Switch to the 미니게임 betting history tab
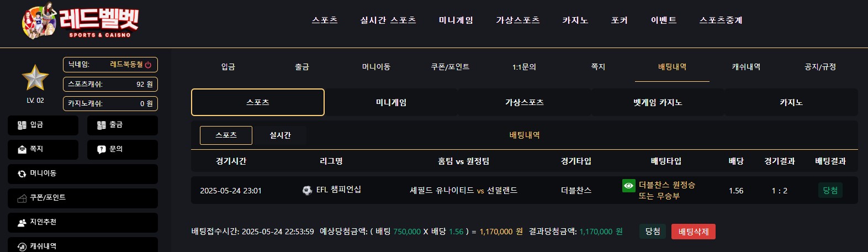Screen dimensions: 868x252 (x=391, y=102)
